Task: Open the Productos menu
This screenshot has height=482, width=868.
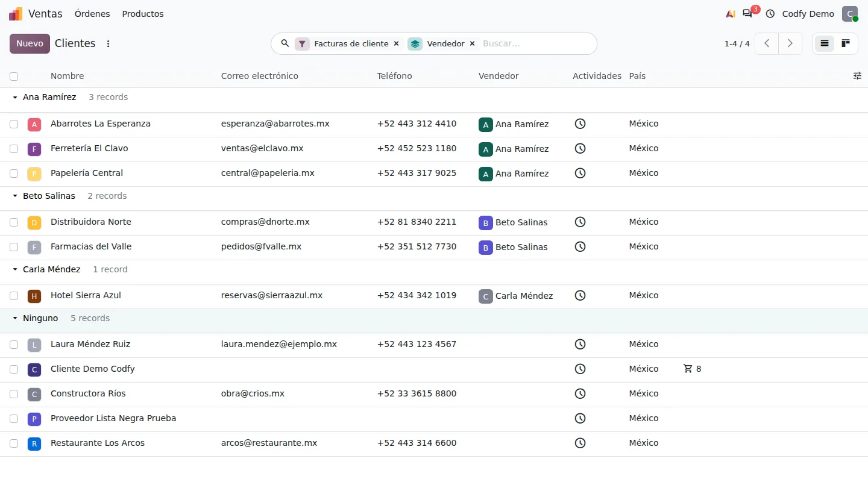Action: [143, 14]
